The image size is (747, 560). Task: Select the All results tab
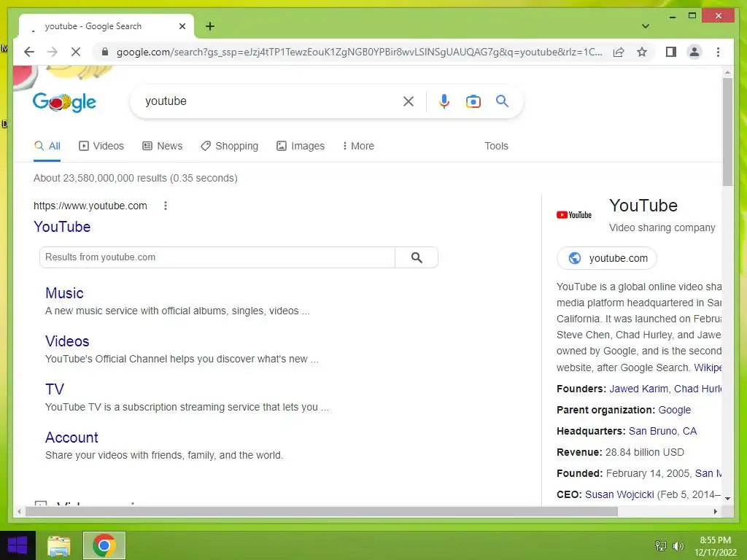coord(47,146)
